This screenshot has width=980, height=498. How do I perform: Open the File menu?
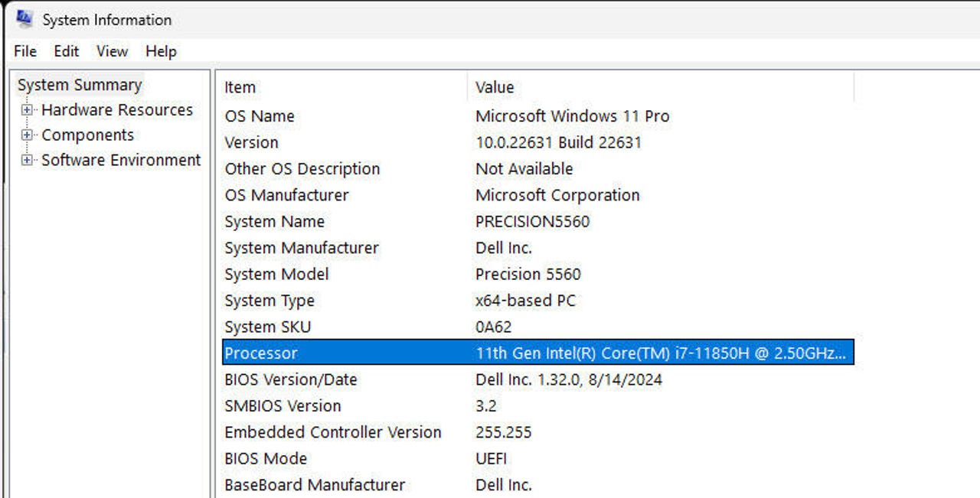[x=25, y=51]
